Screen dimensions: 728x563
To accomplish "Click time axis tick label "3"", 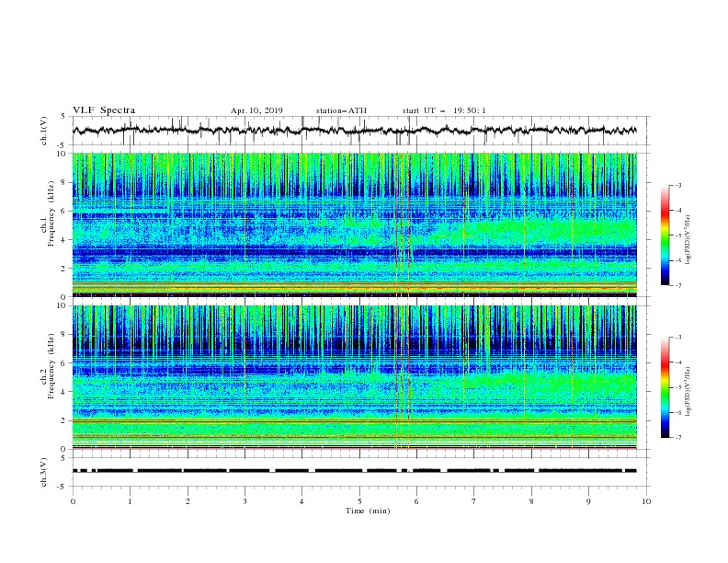I will point(245,501).
